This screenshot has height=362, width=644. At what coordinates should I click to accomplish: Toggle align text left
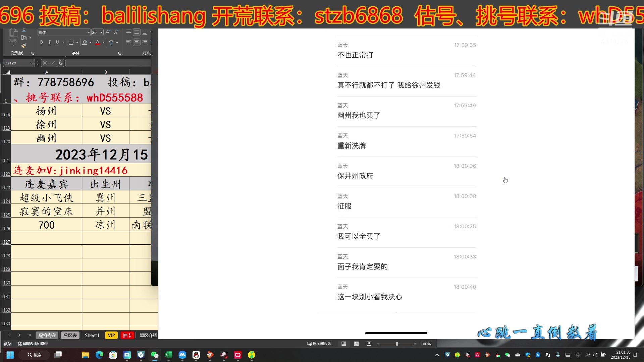pyautogui.click(x=128, y=42)
